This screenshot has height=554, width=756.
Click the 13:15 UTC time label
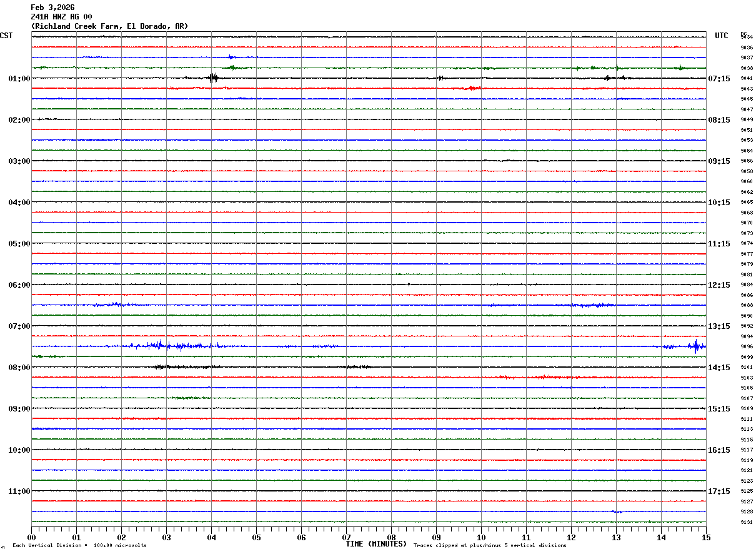tap(719, 326)
